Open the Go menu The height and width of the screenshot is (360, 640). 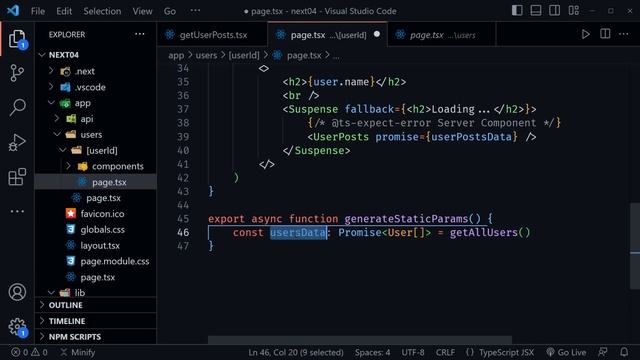[170, 11]
